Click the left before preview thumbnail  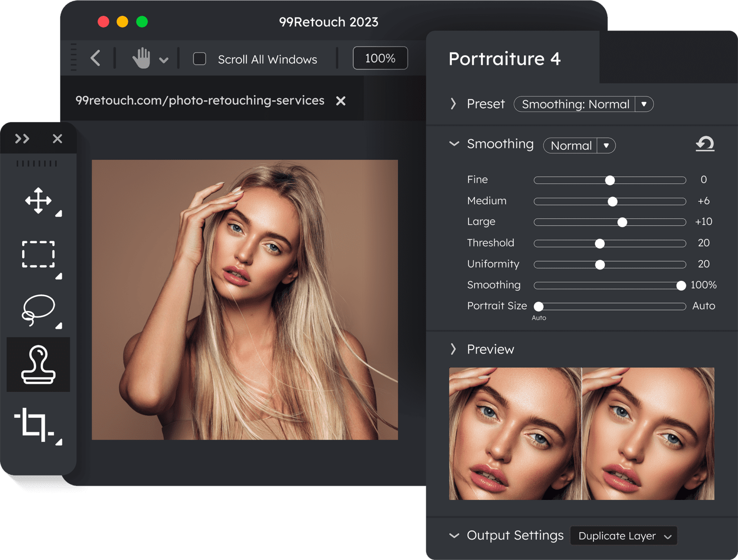515,434
